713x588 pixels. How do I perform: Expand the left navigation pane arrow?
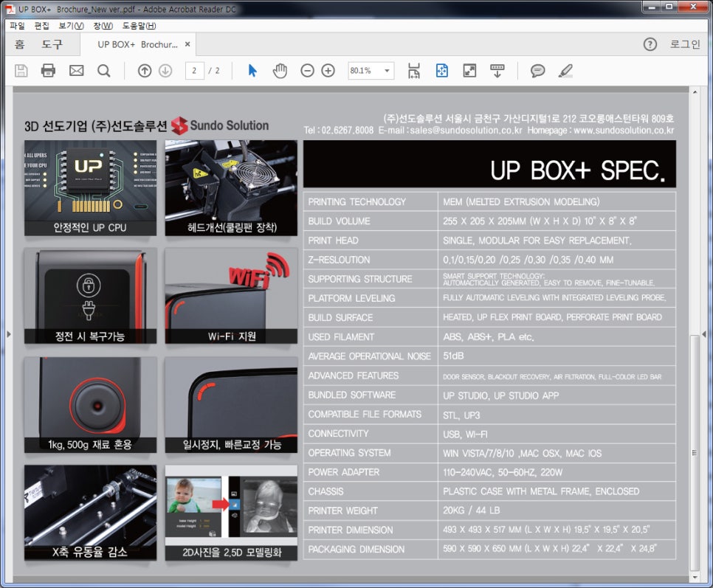[x=9, y=334]
